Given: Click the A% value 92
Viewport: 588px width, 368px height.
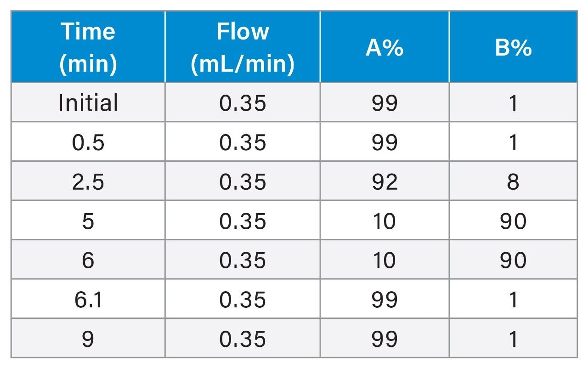Looking at the screenshot, I should 384,181.
